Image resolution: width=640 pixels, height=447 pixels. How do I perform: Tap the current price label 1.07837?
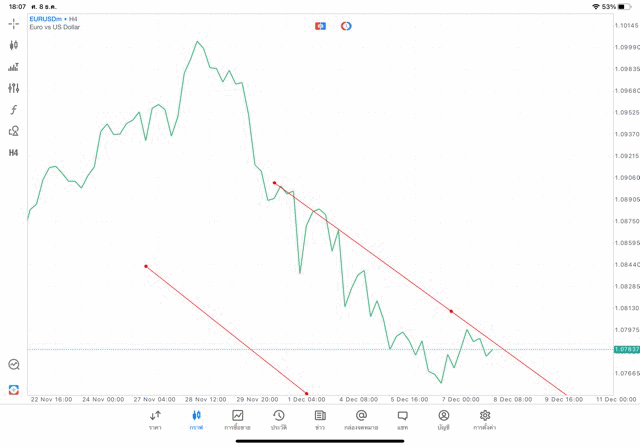click(626, 349)
